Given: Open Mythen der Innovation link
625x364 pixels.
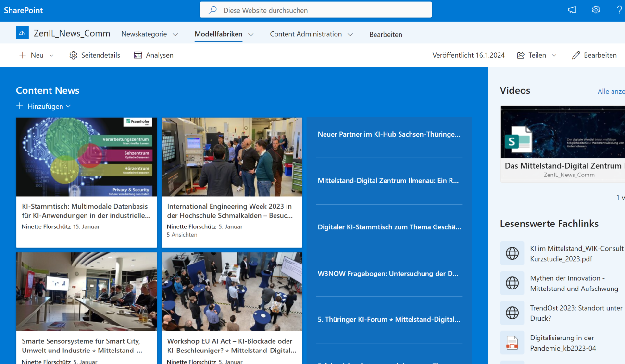Looking at the screenshot, I should point(574,283).
